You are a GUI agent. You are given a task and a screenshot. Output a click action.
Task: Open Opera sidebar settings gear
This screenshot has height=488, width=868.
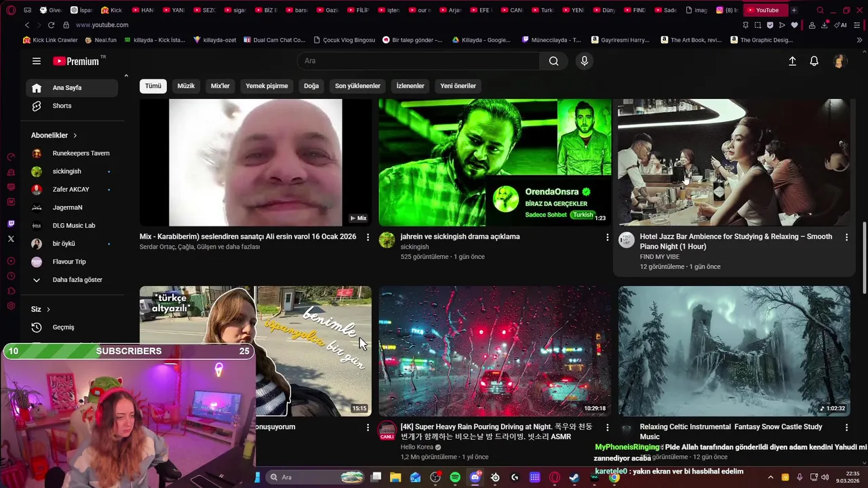11,306
